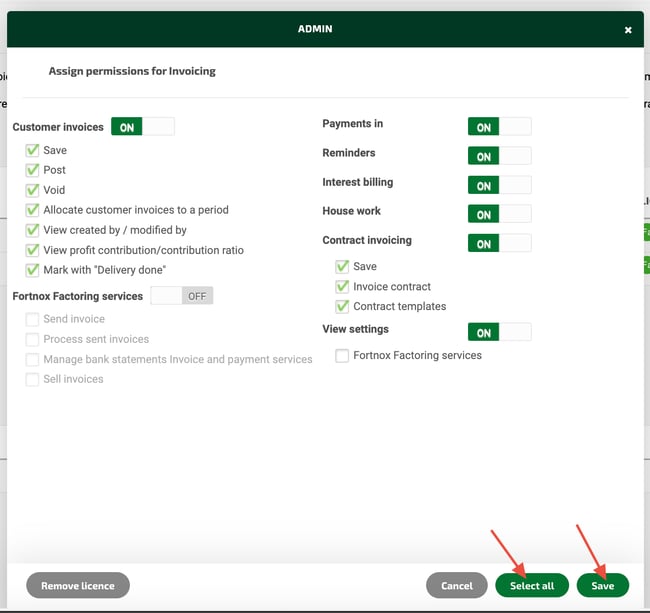Uncheck Mark with "Delivery done"

(33, 270)
